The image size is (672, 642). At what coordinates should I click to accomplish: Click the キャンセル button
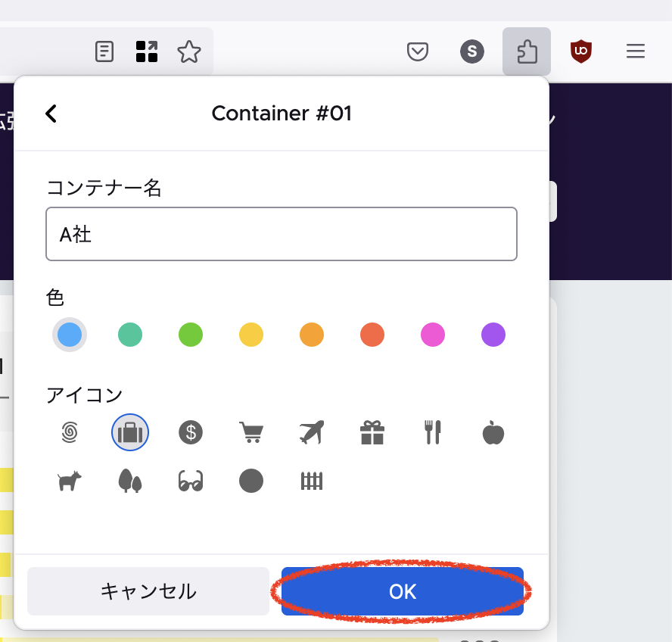tap(148, 591)
